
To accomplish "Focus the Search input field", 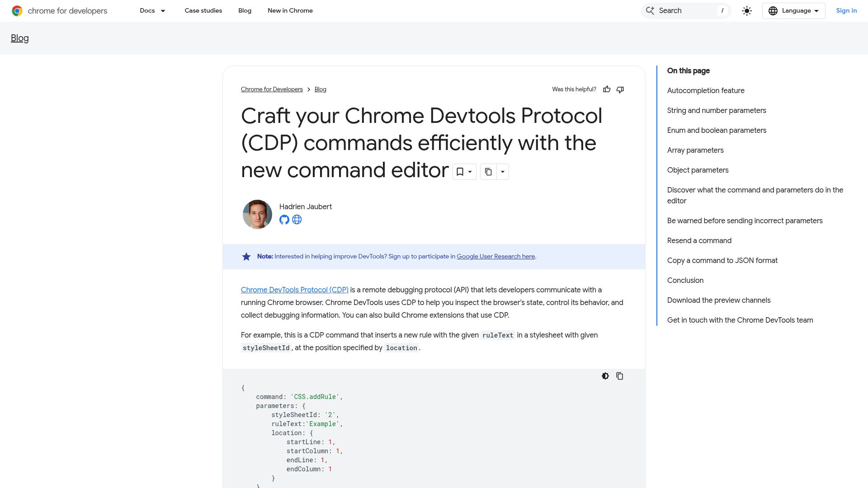I will pyautogui.click(x=686, y=11).
